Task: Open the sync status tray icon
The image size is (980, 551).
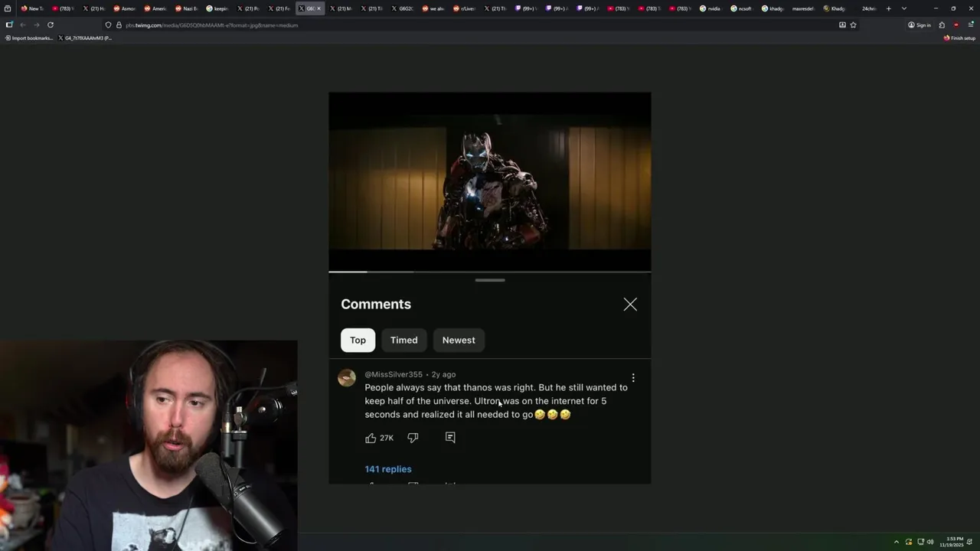Action: click(x=909, y=542)
